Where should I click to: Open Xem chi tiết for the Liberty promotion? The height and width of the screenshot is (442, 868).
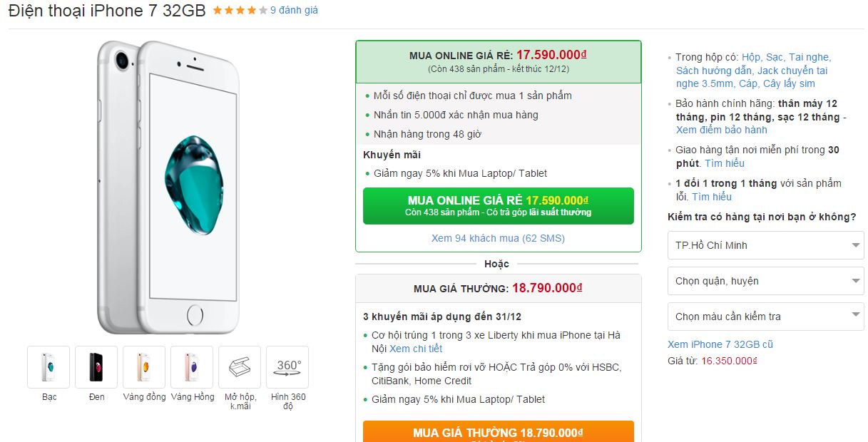click(417, 349)
